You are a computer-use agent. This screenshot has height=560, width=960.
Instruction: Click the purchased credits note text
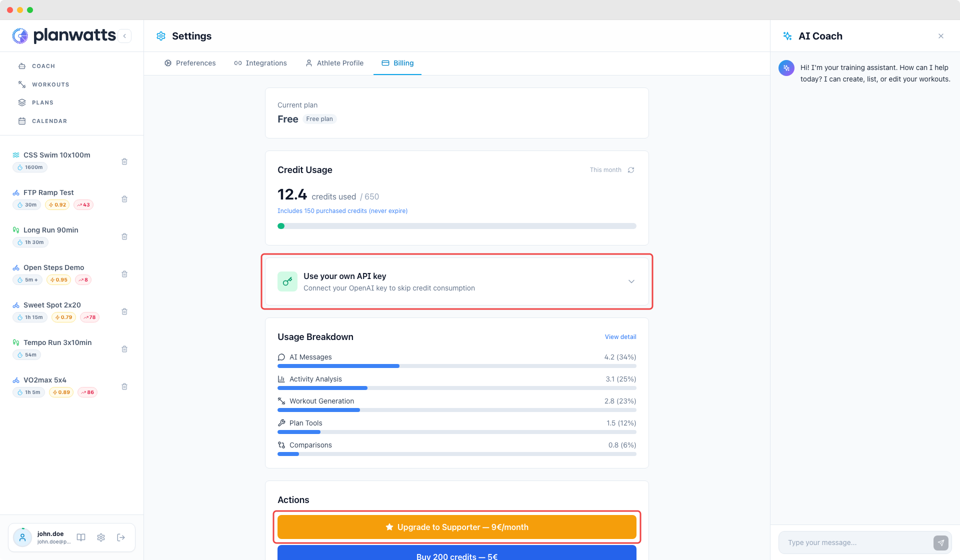[342, 211]
